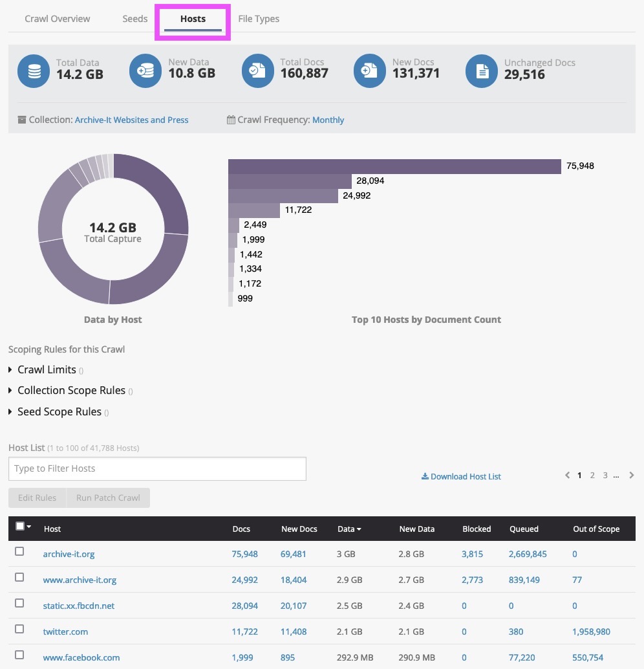The image size is (644, 669).
Task: Tick the static.xx.fbcdn.net checkbox
Action: click(19, 603)
